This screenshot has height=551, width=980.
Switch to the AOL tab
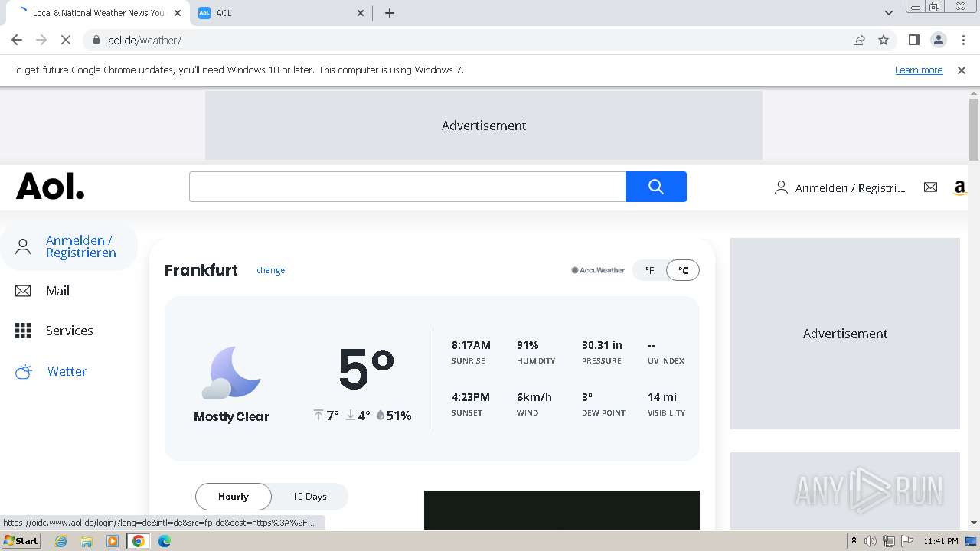(279, 13)
